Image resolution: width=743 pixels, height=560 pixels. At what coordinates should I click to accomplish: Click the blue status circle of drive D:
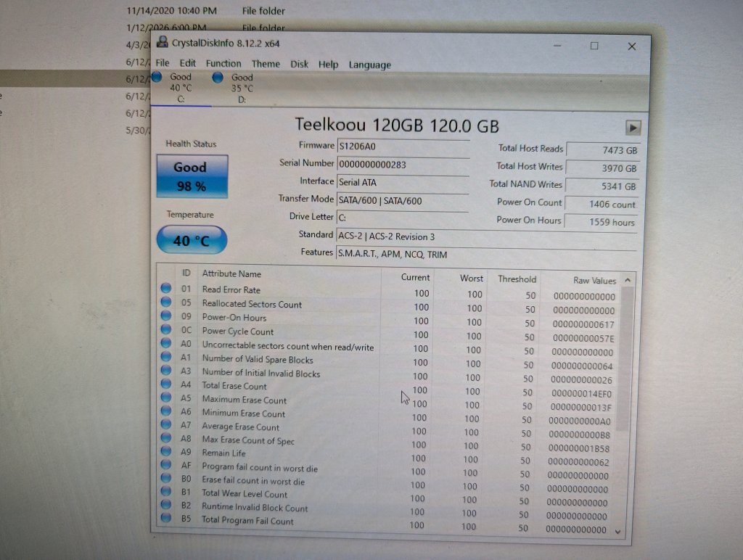pyautogui.click(x=218, y=77)
